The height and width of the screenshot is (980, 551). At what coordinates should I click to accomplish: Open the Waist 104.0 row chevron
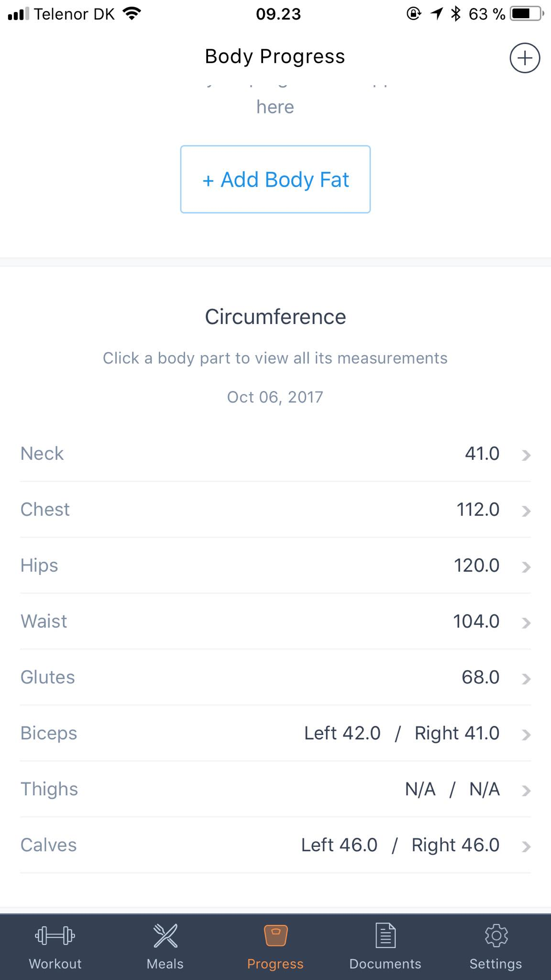tap(526, 623)
